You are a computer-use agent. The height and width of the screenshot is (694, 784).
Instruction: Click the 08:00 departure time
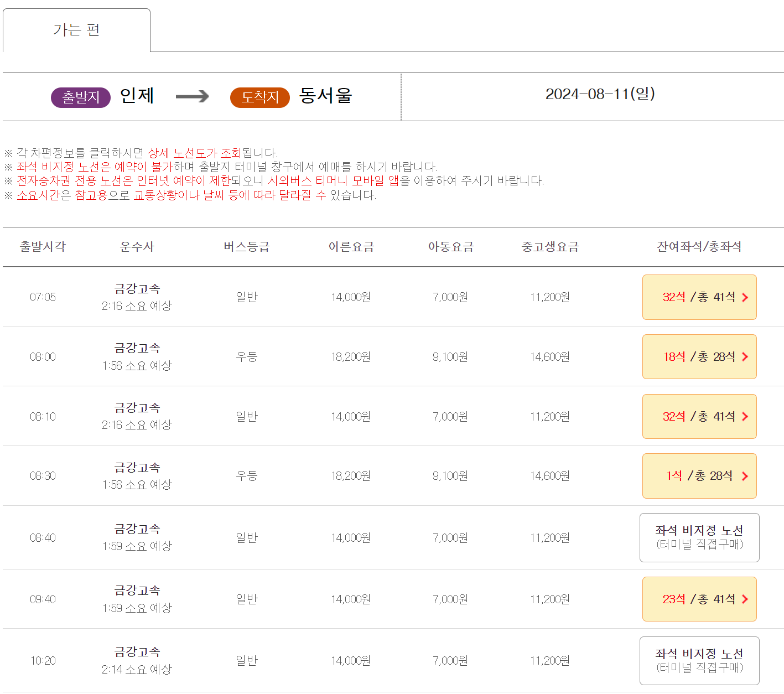(x=43, y=357)
